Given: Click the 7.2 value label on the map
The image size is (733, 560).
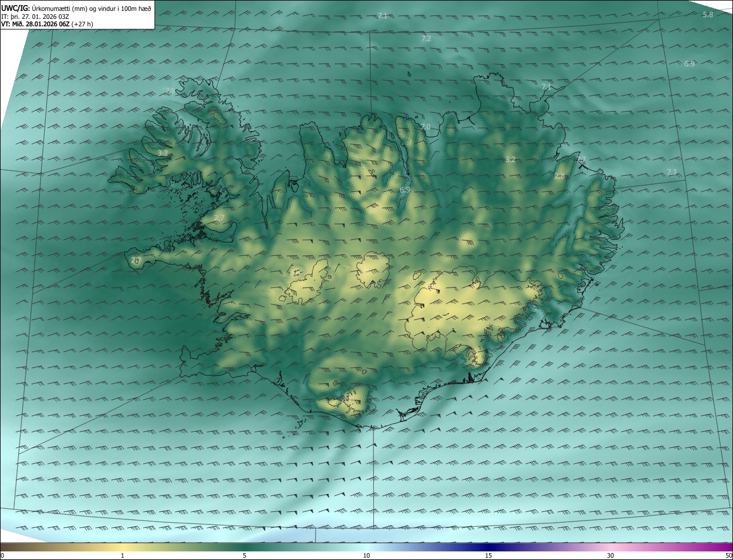Looking at the screenshot, I should (x=426, y=39).
